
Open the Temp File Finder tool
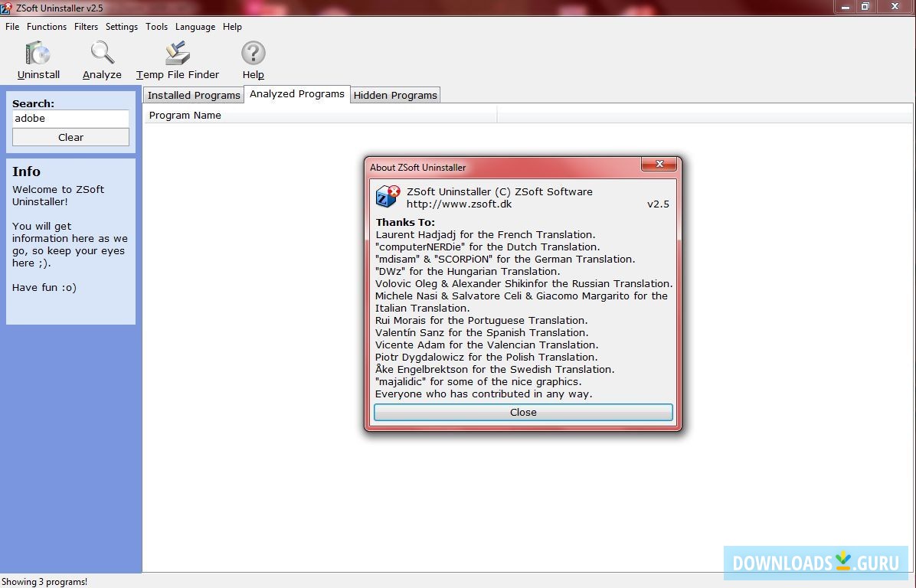177,54
